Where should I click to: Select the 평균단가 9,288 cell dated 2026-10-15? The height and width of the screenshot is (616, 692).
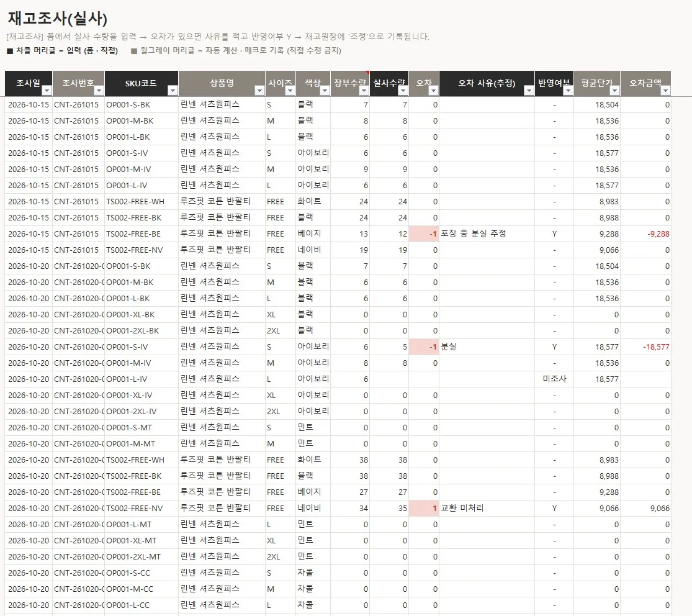point(597,233)
